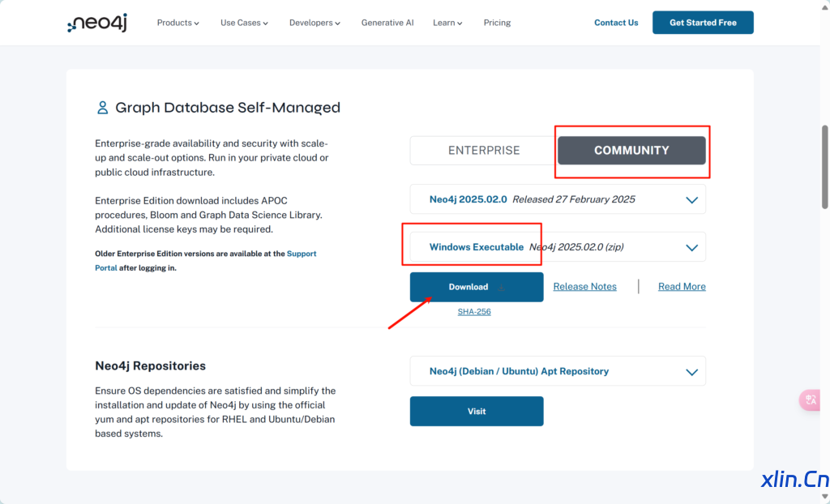The height and width of the screenshot is (504, 830).
Task: Click the text 'Released 27 February 2025'
Action: click(574, 199)
